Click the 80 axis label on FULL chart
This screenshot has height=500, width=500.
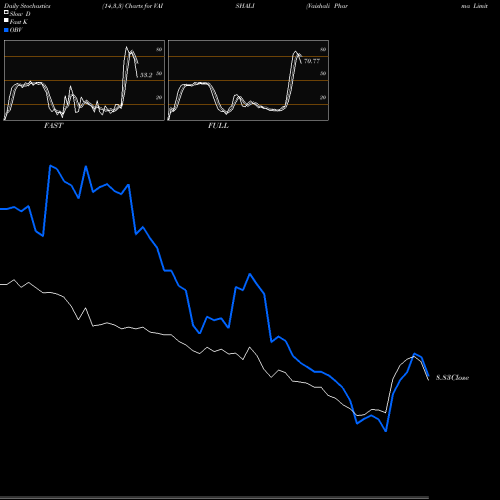click(x=323, y=49)
